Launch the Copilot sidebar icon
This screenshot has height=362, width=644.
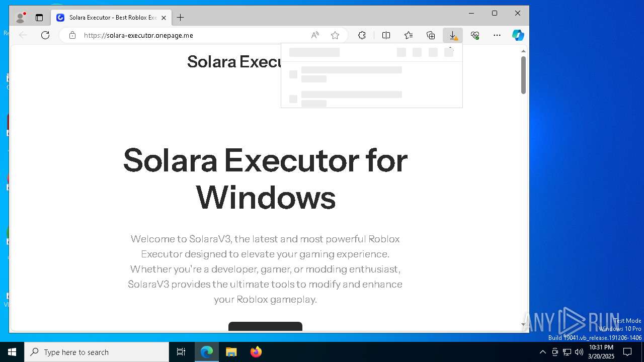[518, 35]
